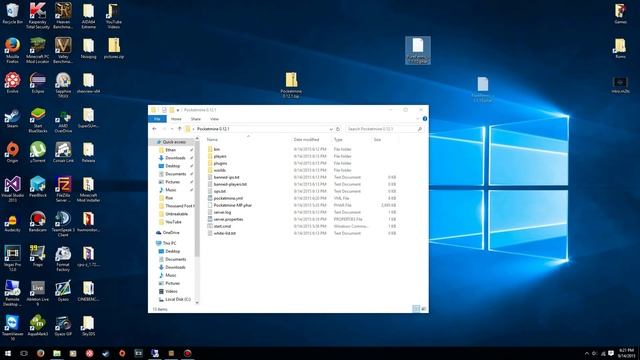
Task: Select the Corsair Link desktop shortcut
Action: tap(63, 153)
